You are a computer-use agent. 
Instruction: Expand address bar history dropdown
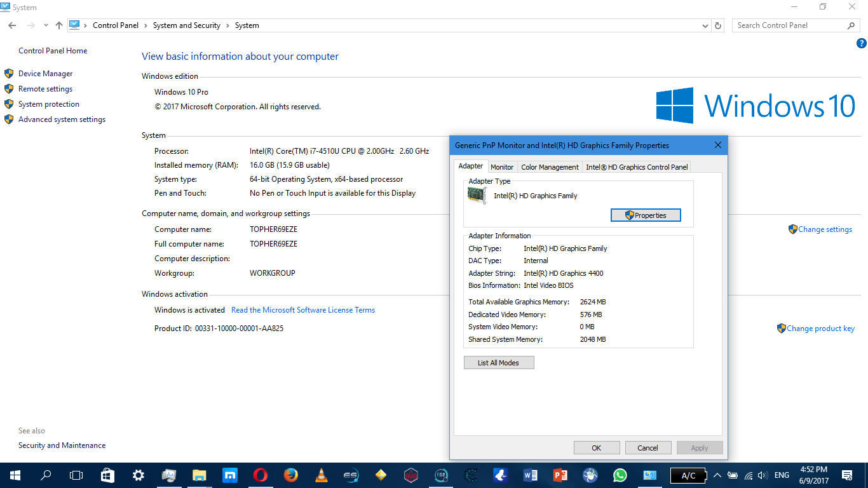click(705, 26)
